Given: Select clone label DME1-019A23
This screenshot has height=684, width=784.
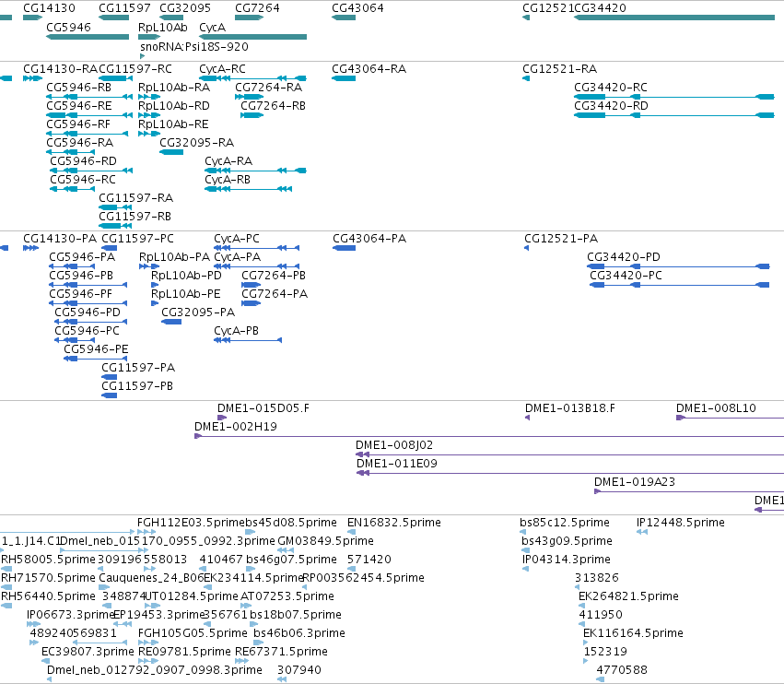Looking at the screenshot, I should 635,482.
